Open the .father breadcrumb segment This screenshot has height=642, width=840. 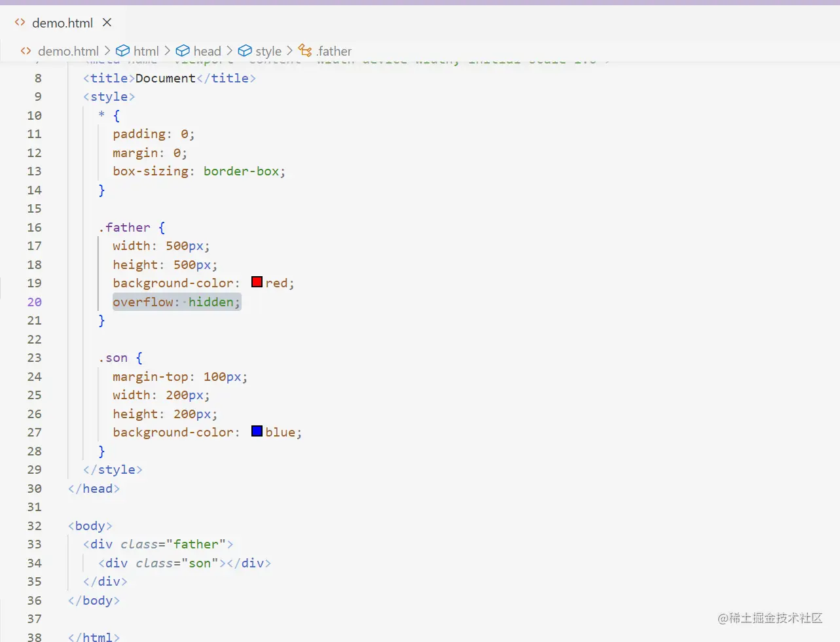click(334, 51)
